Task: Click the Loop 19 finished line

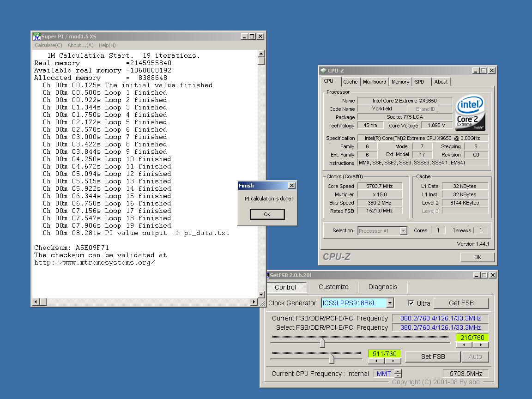Action: (x=107, y=226)
